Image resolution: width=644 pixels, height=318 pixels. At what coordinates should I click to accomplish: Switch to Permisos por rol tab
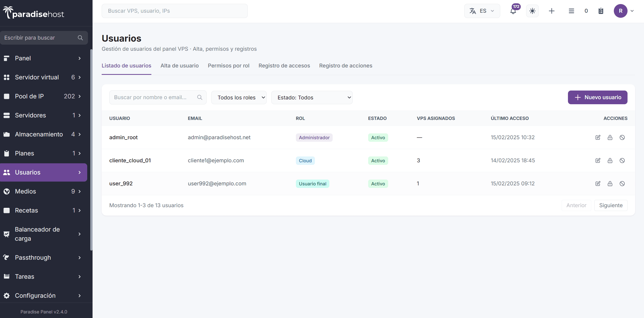(x=228, y=66)
